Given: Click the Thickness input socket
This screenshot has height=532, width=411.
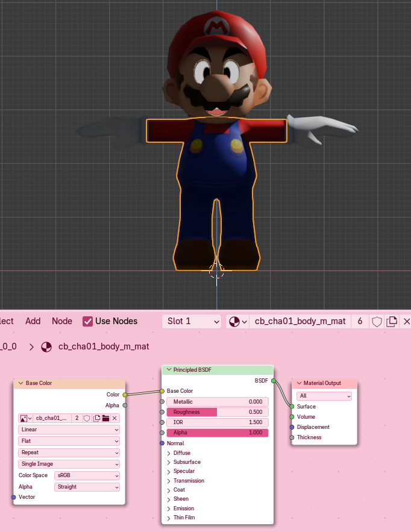Looking at the screenshot, I should tap(292, 437).
